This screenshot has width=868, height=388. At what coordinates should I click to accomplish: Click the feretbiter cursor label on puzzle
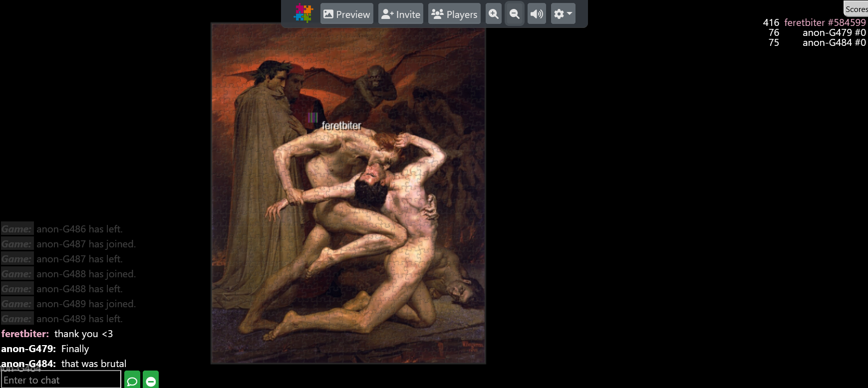[x=341, y=126]
